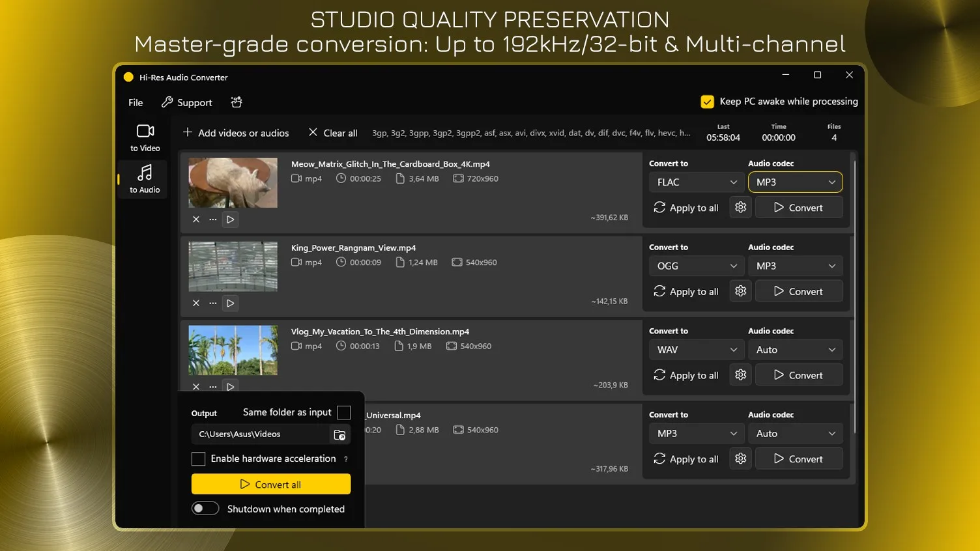Click the coffee cup icon in menu bar
Screen dimensions: 980x551
(237, 102)
